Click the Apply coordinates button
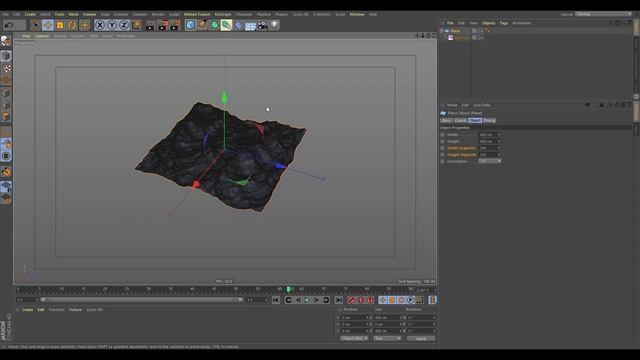Image resolution: width=640 pixels, height=360 pixels. [x=421, y=339]
